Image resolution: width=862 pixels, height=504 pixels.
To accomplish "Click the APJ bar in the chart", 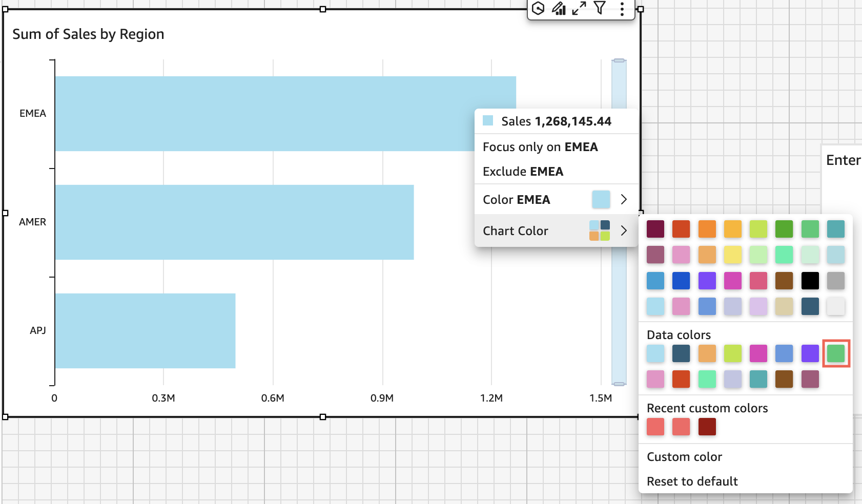I will pyautogui.click(x=145, y=331).
